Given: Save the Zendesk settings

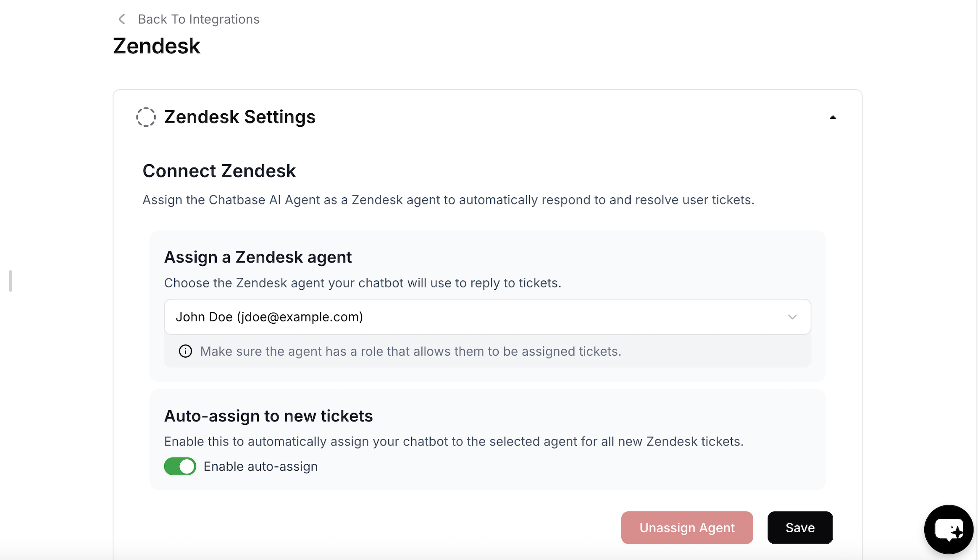Looking at the screenshot, I should 799,528.
